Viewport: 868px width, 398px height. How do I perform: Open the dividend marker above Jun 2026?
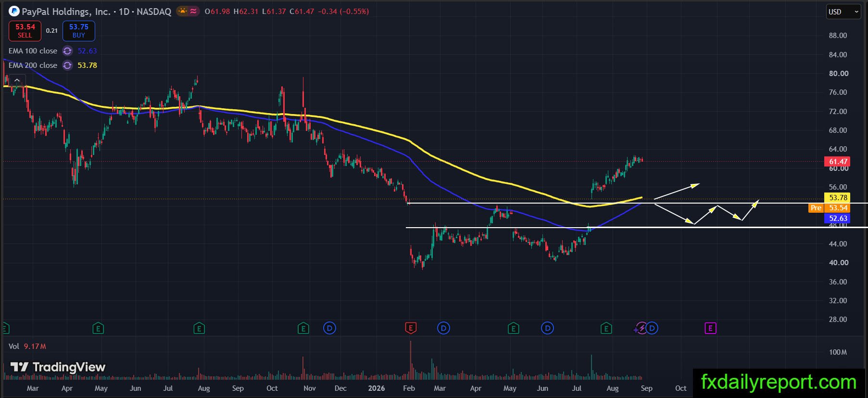tap(547, 328)
